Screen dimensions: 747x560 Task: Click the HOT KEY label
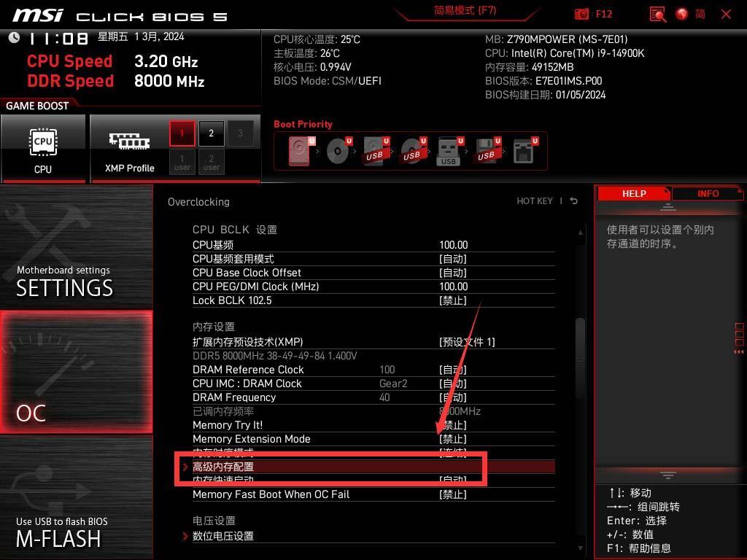(x=535, y=201)
